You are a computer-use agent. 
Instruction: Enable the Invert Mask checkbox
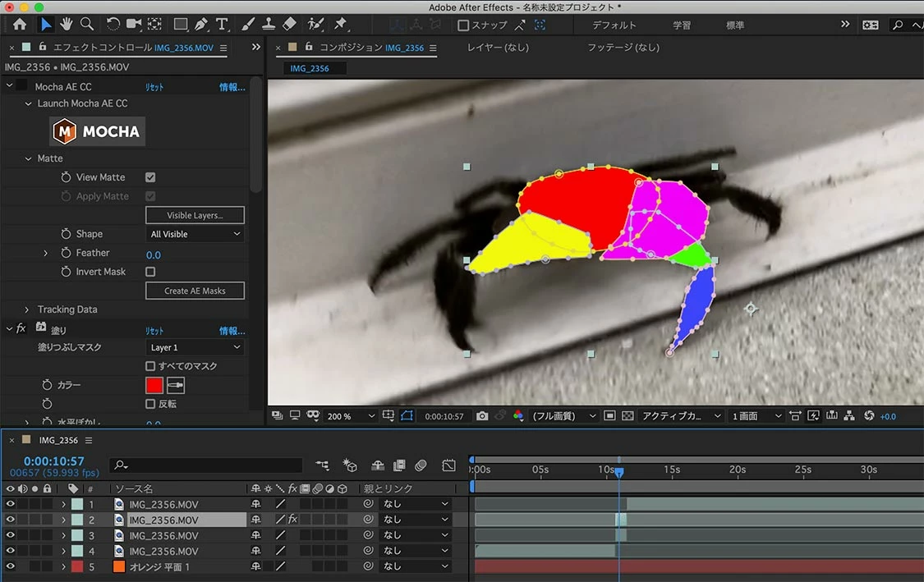pyautogui.click(x=150, y=272)
